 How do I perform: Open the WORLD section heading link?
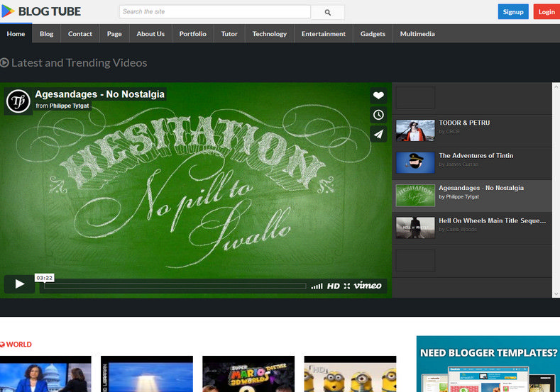[19, 345]
